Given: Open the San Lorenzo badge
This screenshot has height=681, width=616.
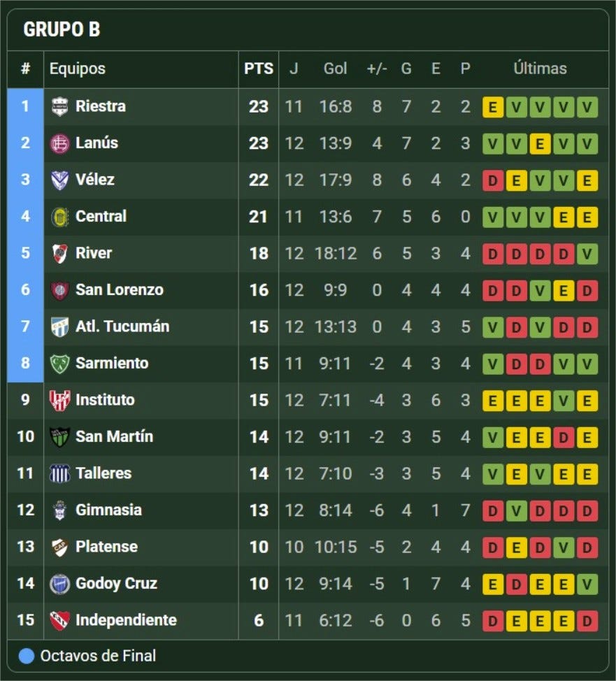Looking at the screenshot, I should point(59,291).
